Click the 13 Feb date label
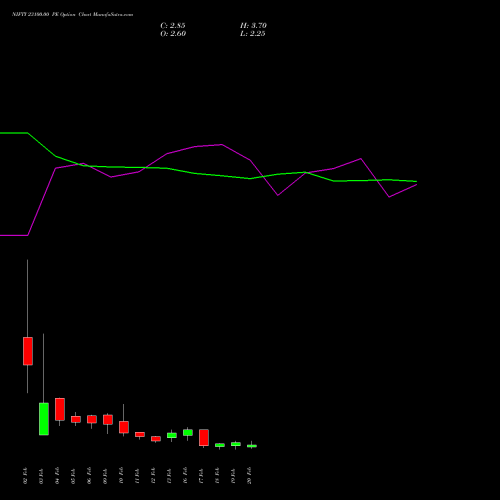The height and width of the screenshot is (500, 500). click(170, 476)
